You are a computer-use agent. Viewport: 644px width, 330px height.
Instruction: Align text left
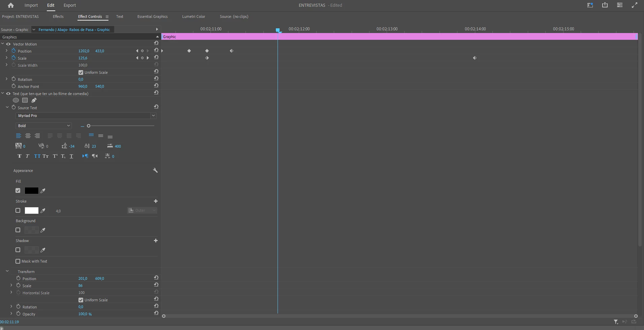[19, 136]
